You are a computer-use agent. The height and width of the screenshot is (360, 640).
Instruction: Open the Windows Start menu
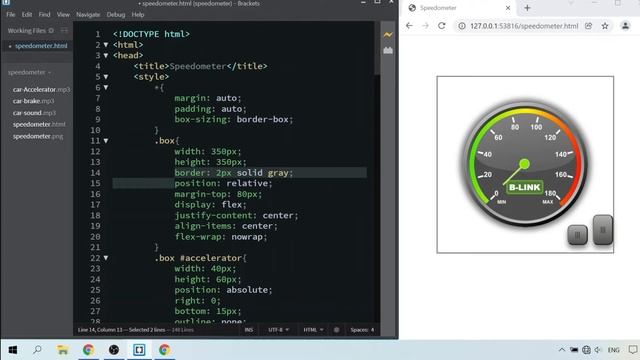pyautogui.click(x=13, y=350)
